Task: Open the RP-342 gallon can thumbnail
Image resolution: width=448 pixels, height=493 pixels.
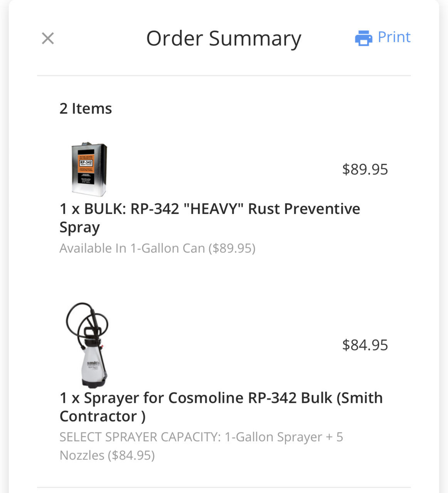Action: point(89,169)
